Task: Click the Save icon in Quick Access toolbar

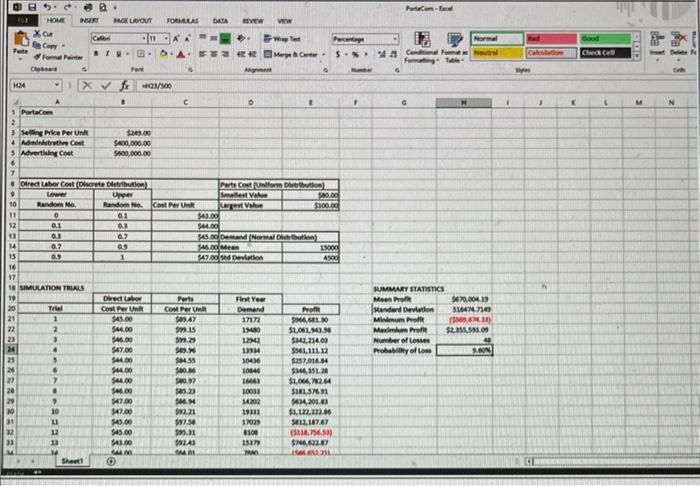Action: [x=32, y=7]
